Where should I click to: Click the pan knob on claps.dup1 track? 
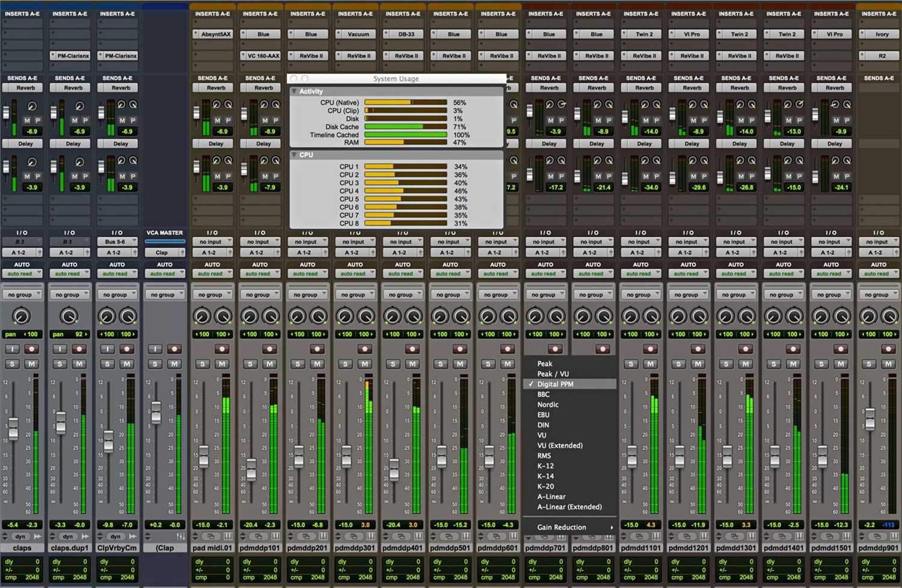[x=69, y=316]
